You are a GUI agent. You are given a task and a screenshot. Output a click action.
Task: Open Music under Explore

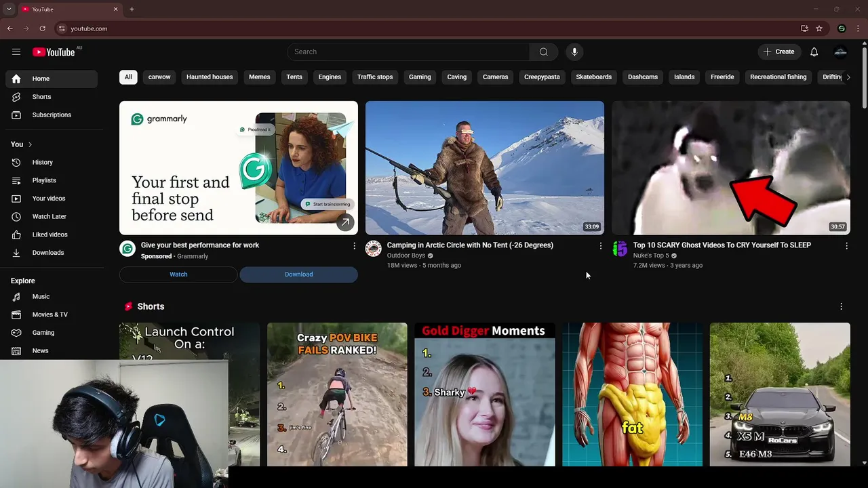coord(52,296)
